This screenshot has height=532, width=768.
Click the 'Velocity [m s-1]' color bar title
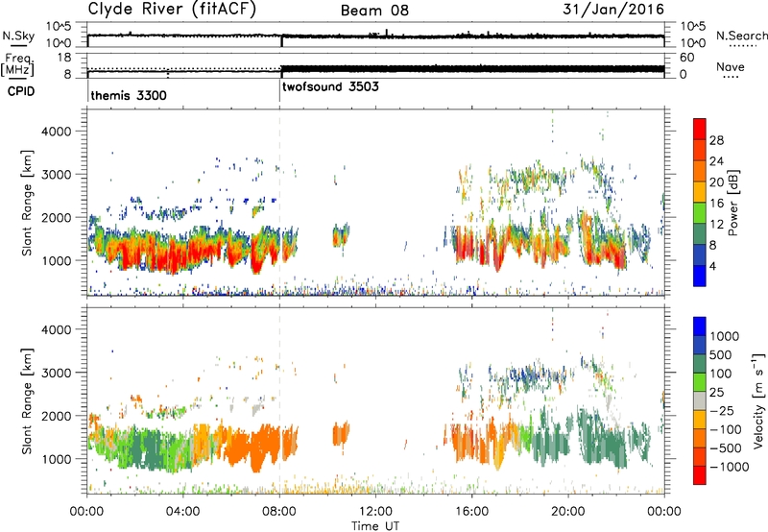758,400
